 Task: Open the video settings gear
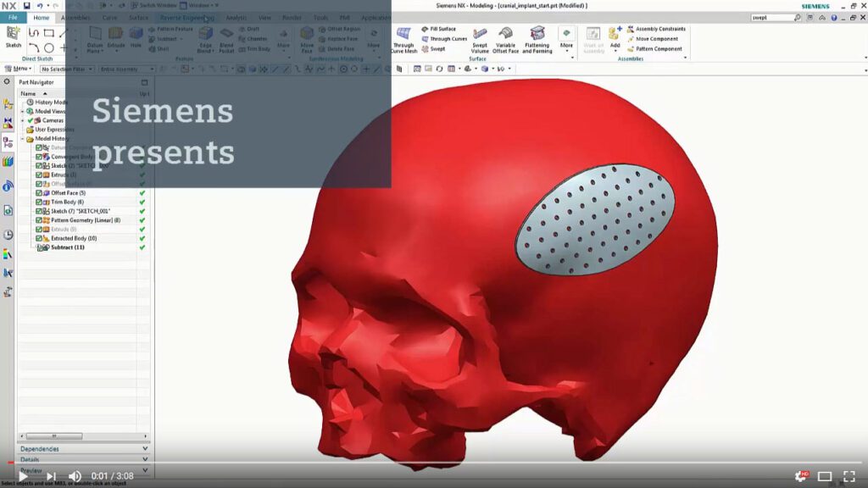[800, 476]
